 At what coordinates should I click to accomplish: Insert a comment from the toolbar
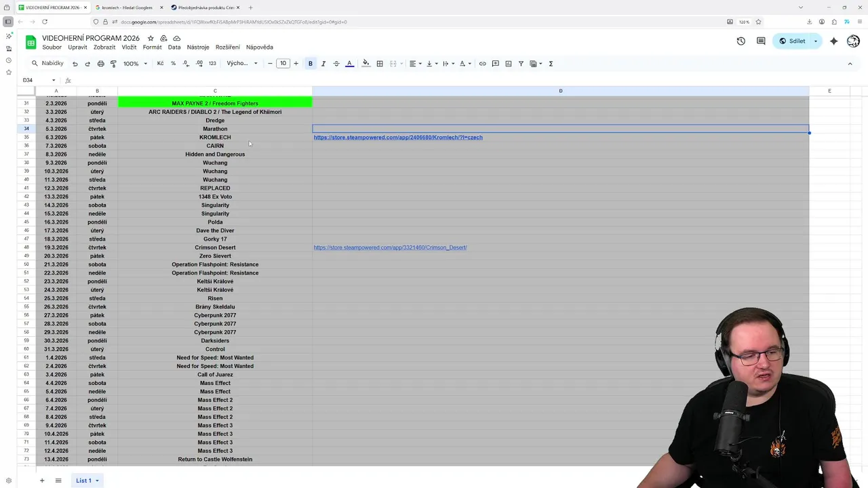pyautogui.click(x=496, y=64)
